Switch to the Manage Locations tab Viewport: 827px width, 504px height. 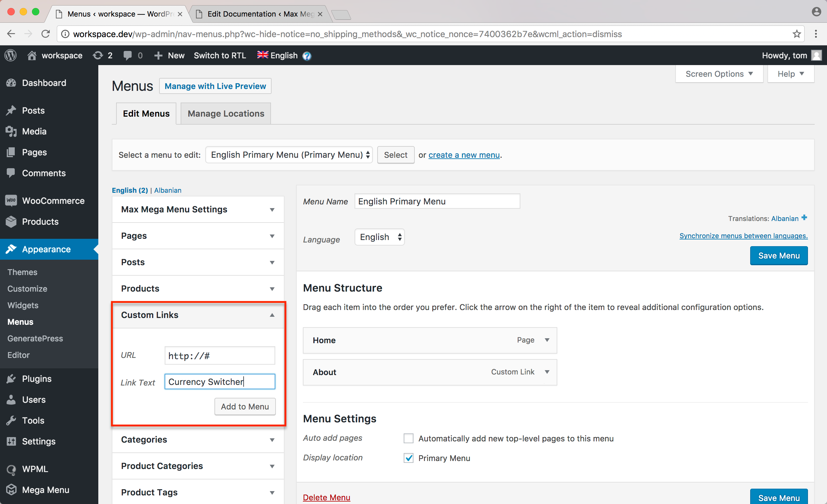tap(225, 114)
